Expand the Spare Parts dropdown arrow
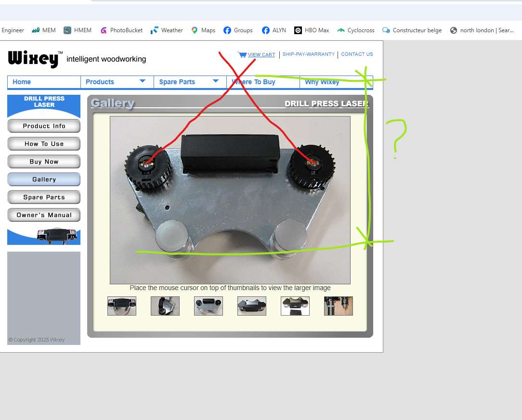 (x=216, y=81)
